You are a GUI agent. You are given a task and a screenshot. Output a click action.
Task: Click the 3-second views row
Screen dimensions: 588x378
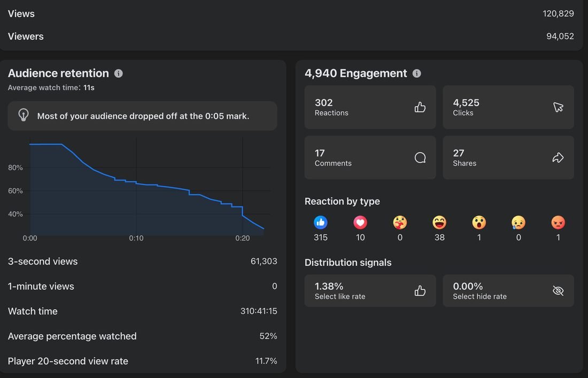pos(143,261)
